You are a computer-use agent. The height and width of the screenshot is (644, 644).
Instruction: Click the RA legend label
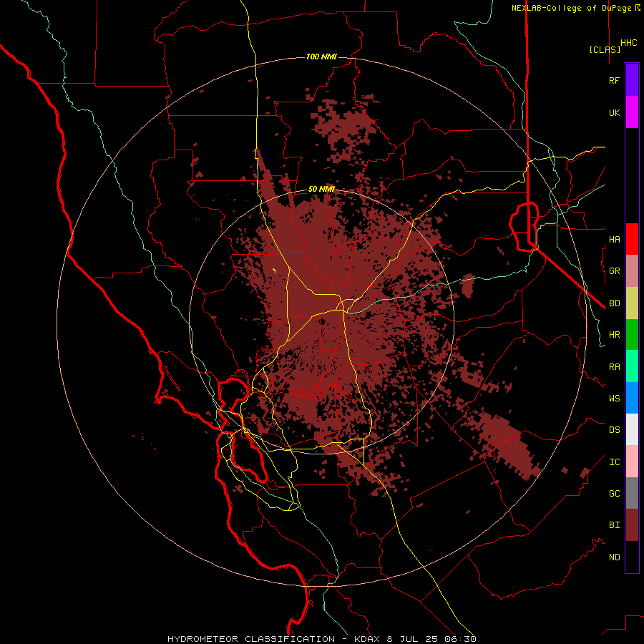click(614, 367)
